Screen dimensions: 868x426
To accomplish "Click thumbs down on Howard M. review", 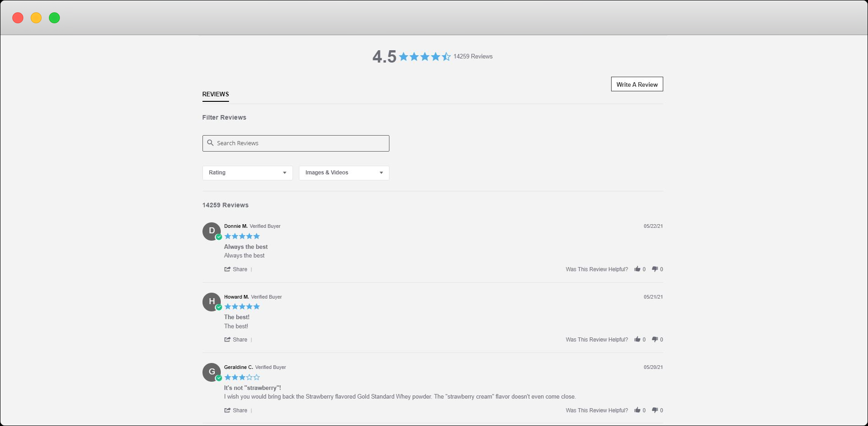I will point(655,339).
